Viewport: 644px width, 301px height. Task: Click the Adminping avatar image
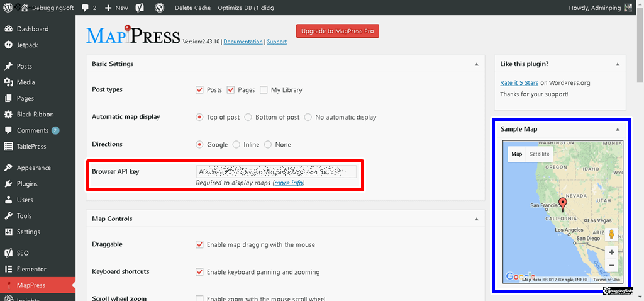click(628, 8)
